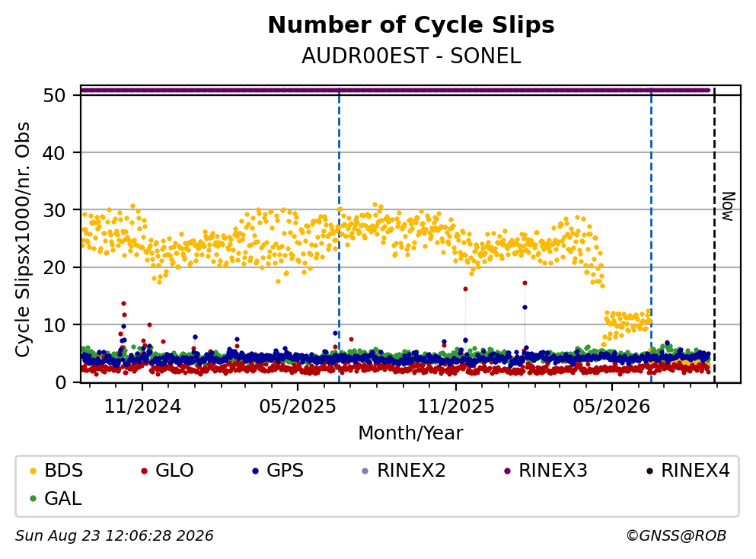Click the y-axis tick label 0

tap(60, 382)
